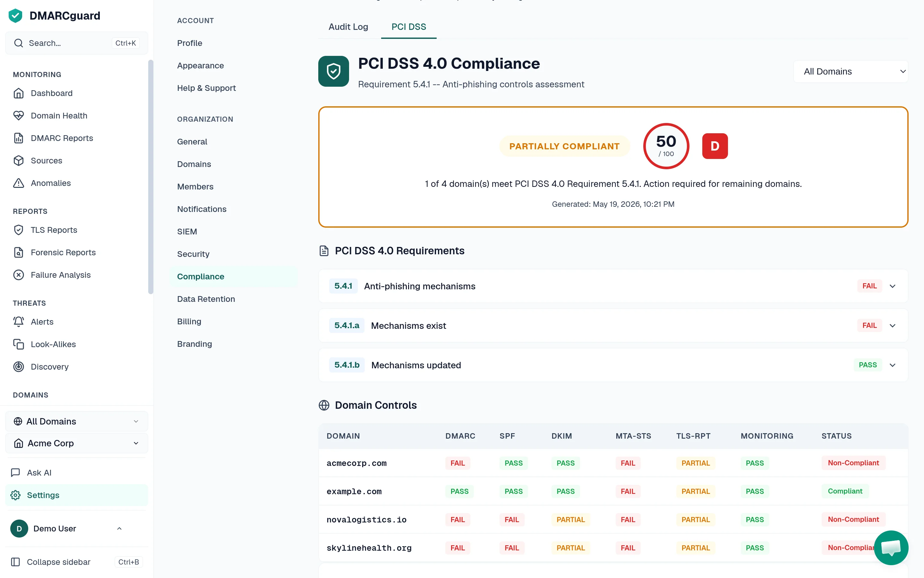Screen dimensions: 924x578
Task: Click the Ask AI chat bubble icon
Action: pos(15,472)
